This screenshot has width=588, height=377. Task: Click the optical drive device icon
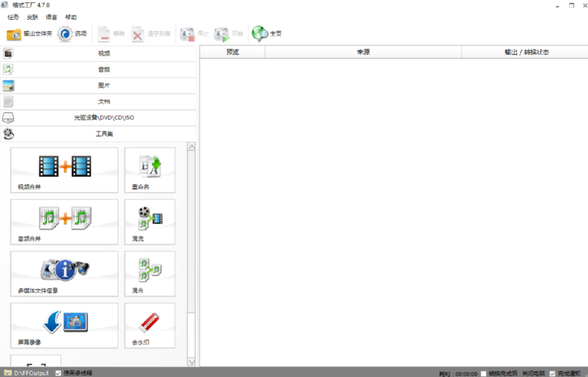(x=8, y=118)
